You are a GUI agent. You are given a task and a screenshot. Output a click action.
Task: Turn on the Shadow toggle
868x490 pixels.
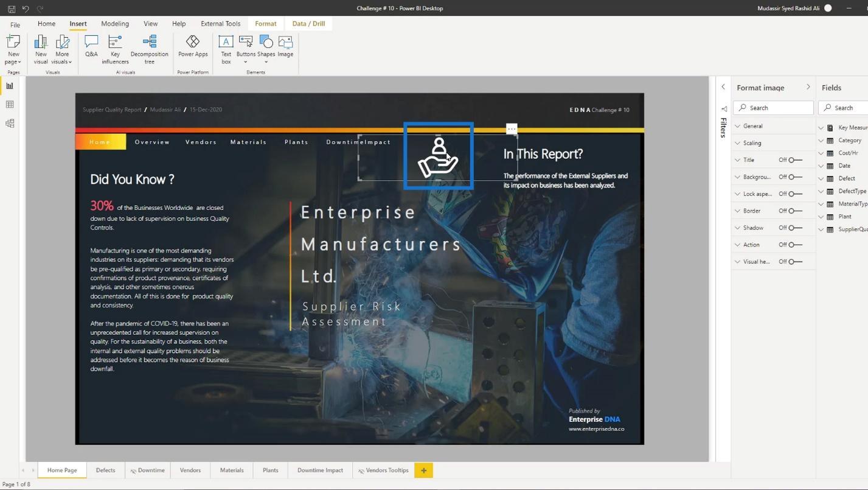click(x=795, y=228)
